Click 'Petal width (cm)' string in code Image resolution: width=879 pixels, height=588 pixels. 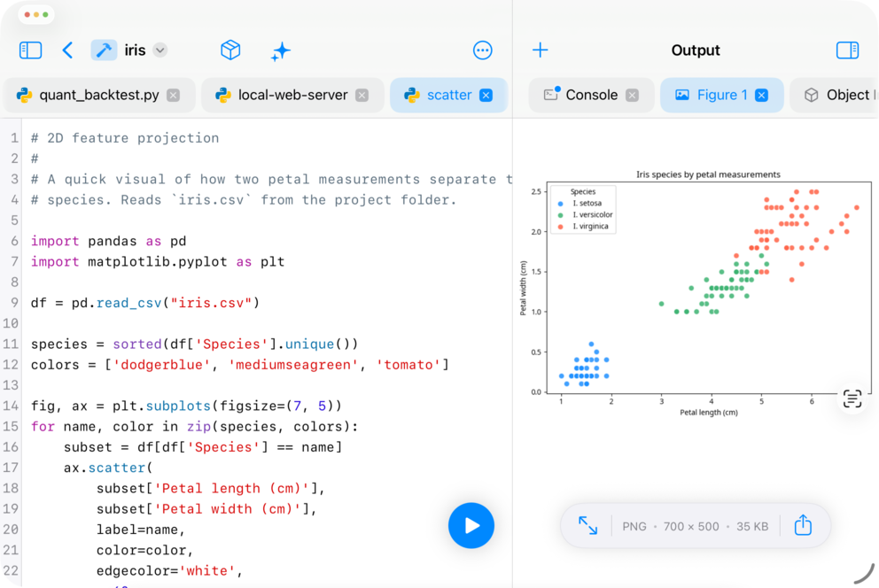[227, 509]
